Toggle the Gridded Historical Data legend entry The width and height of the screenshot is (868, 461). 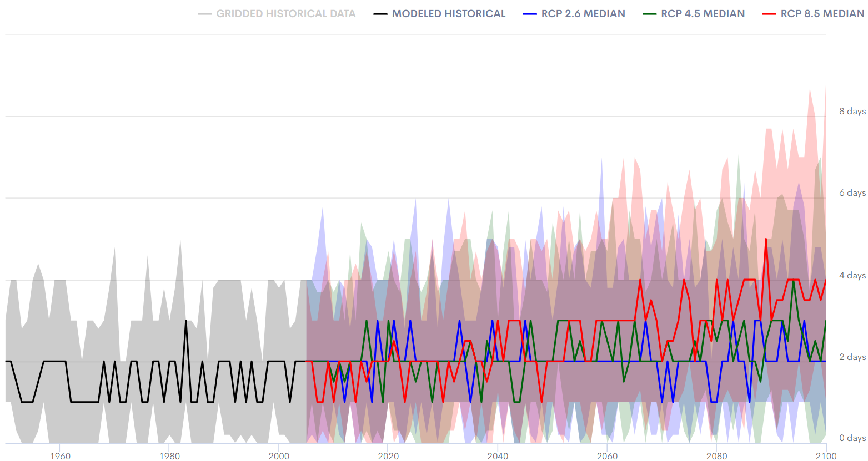point(277,14)
